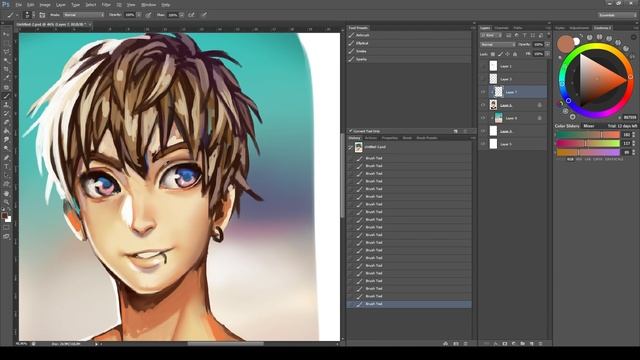The height and width of the screenshot is (360, 640).
Task: Click the delete history state trash icon
Action: [466, 344]
